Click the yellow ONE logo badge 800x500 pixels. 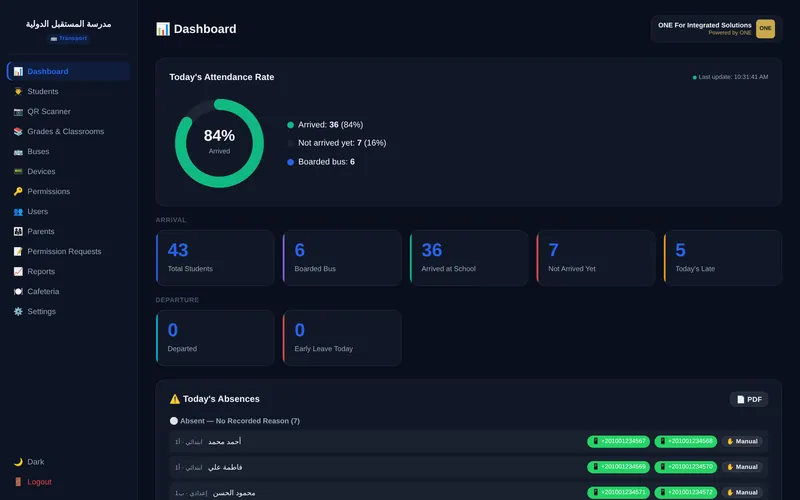(x=765, y=29)
